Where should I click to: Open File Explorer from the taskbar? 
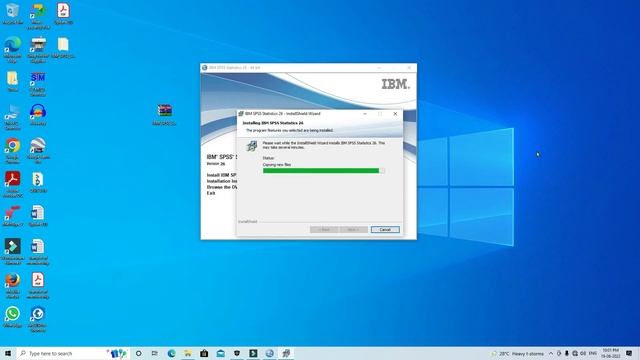(x=188, y=353)
